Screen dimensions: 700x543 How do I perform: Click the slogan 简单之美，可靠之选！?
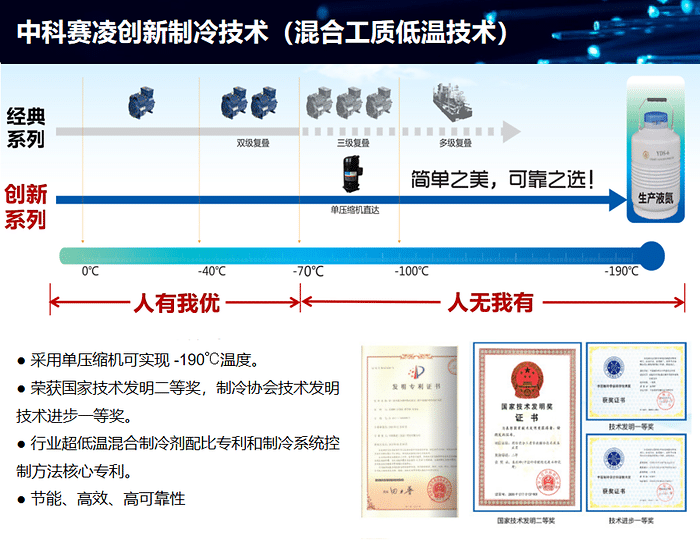[502, 180]
